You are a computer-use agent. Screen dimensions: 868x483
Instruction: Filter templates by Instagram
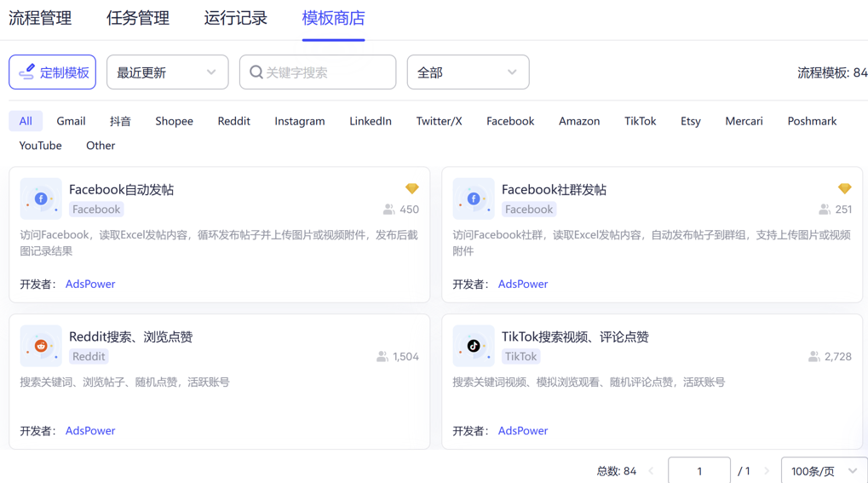tap(300, 121)
